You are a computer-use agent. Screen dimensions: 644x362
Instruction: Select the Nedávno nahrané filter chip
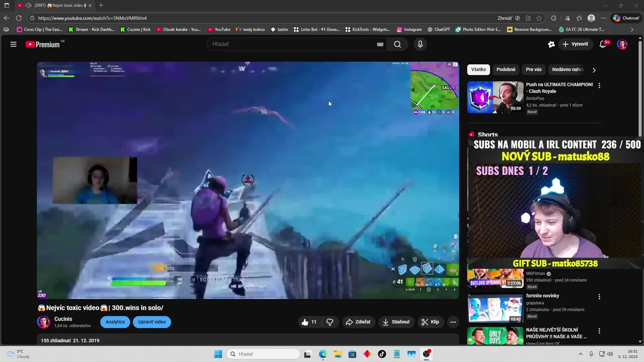(568, 69)
